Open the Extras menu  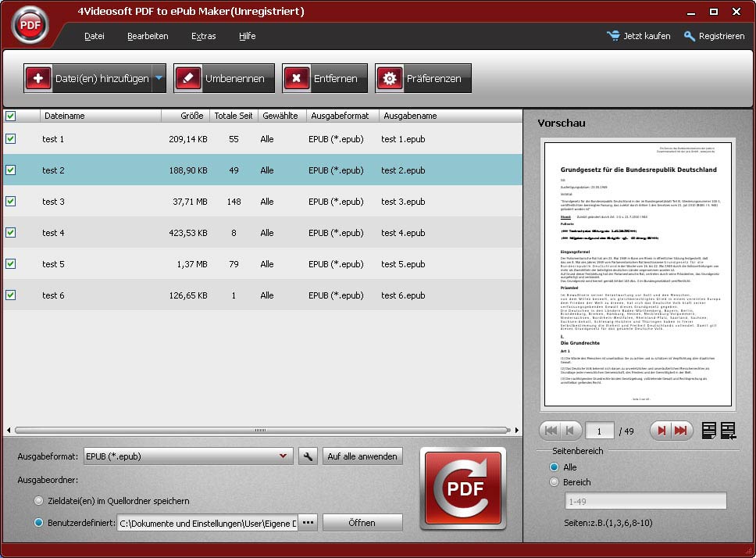click(204, 36)
